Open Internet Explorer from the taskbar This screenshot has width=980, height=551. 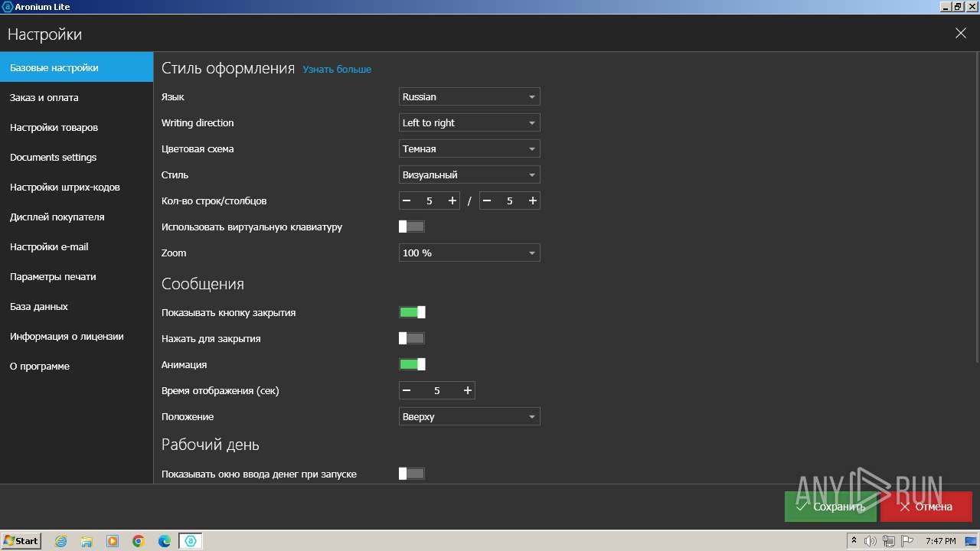pos(61,541)
